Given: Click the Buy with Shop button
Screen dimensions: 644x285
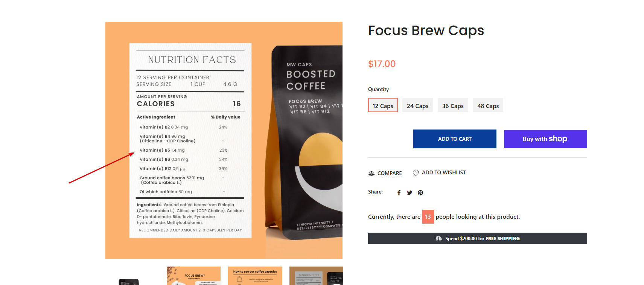Looking at the screenshot, I should point(545,139).
